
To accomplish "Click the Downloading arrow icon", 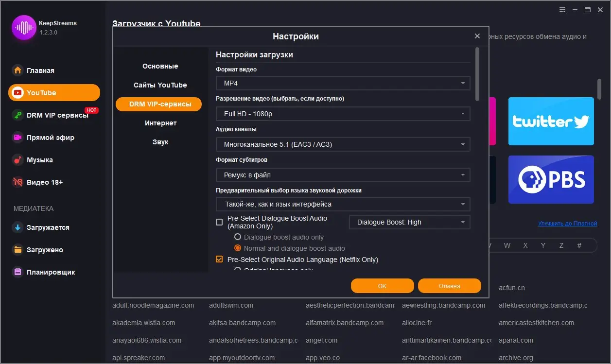I will [x=18, y=227].
